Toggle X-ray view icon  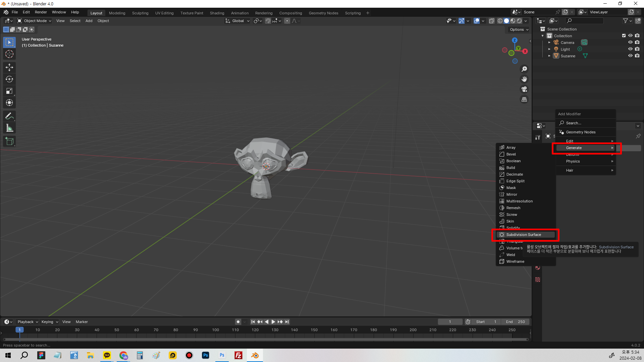(x=492, y=21)
